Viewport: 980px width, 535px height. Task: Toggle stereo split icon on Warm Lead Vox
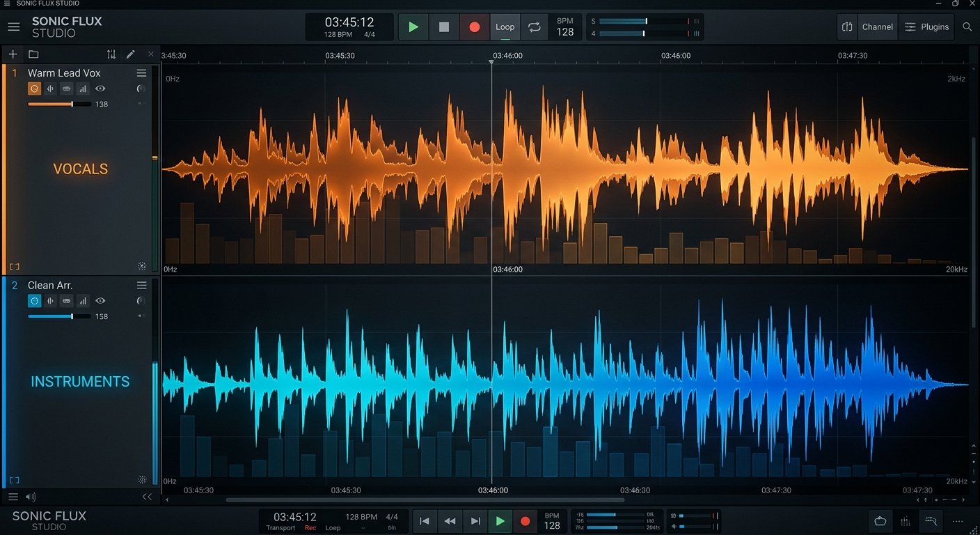[50, 88]
